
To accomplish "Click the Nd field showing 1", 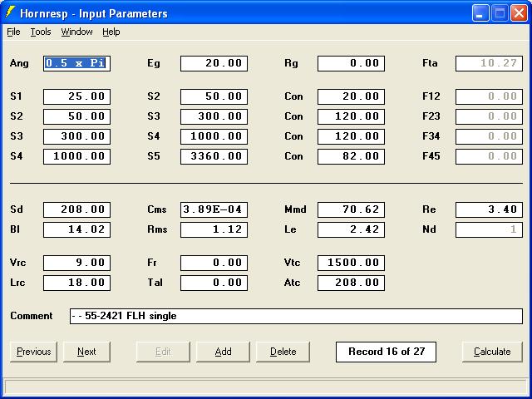I will [x=489, y=229].
